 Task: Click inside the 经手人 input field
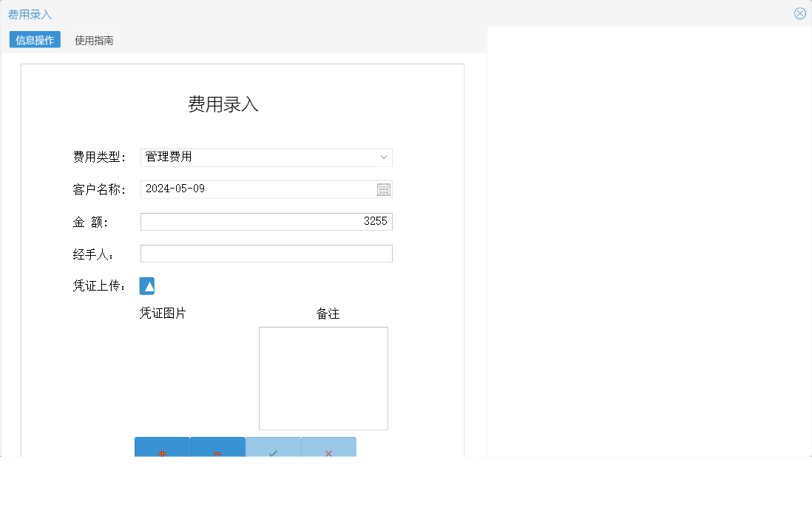[266, 253]
